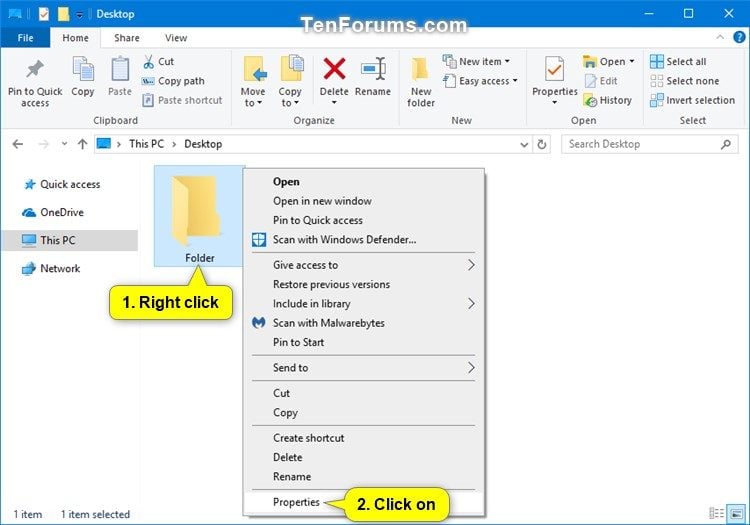The width and height of the screenshot is (750, 525).
Task: Switch to Large icons view
Action: (x=736, y=514)
